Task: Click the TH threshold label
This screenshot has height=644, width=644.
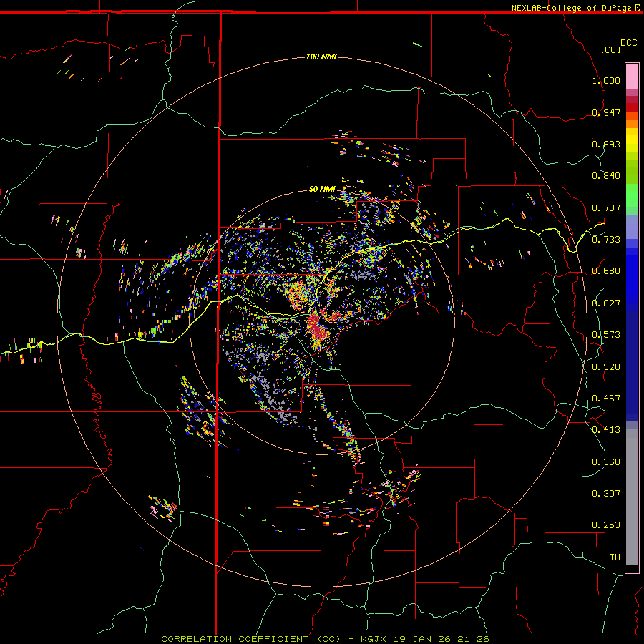Action: click(615, 557)
